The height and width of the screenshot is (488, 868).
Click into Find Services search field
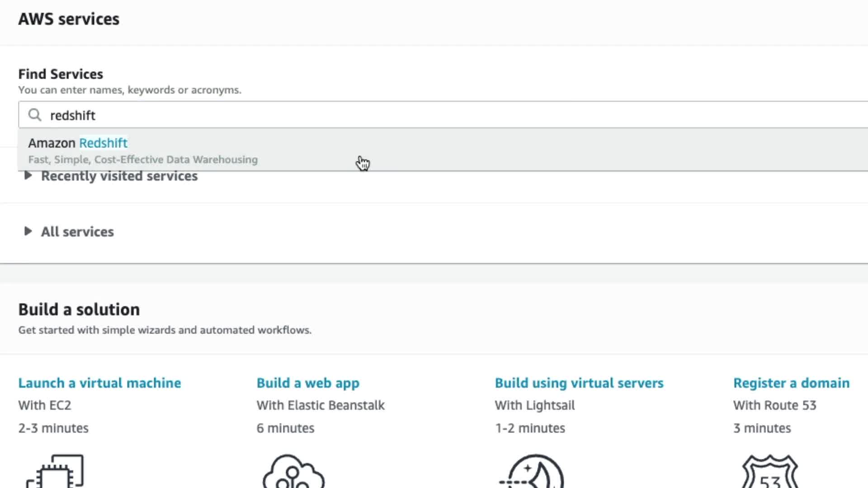point(407,115)
